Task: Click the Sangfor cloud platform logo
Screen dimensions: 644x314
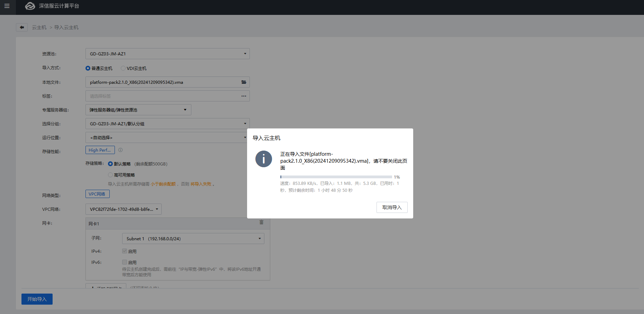Action: coord(30,6)
